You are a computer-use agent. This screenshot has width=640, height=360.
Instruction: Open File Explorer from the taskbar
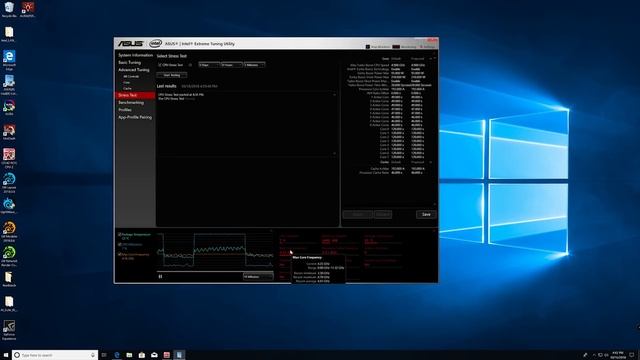(x=129, y=355)
